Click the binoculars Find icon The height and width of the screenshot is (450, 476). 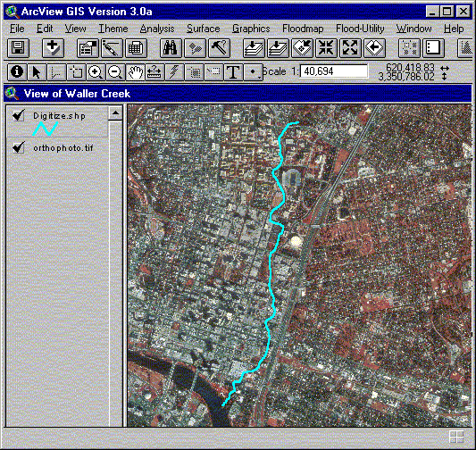point(171,48)
